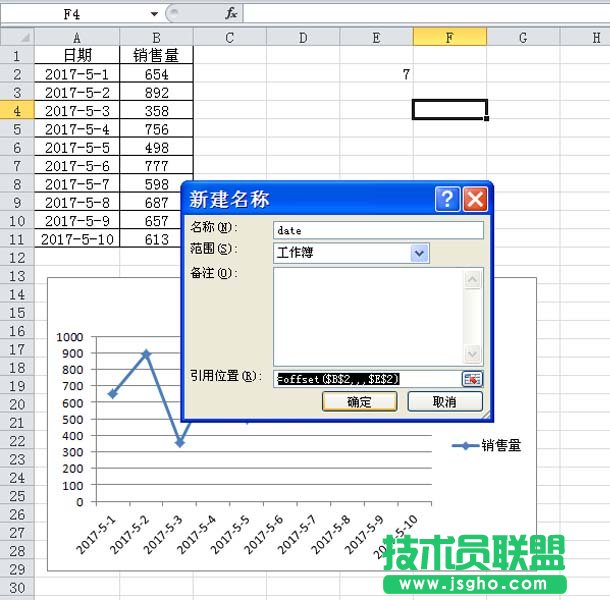Click the 销售量 chart legend entry

[x=487, y=446]
